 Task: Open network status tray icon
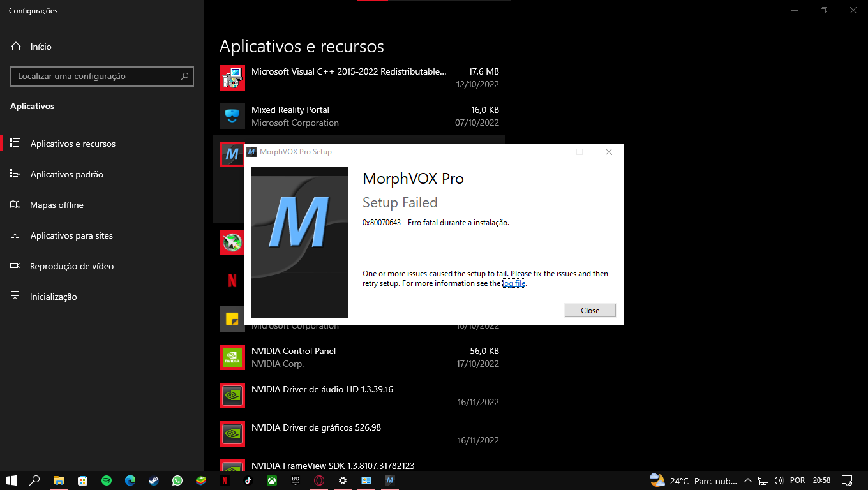point(763,480)
